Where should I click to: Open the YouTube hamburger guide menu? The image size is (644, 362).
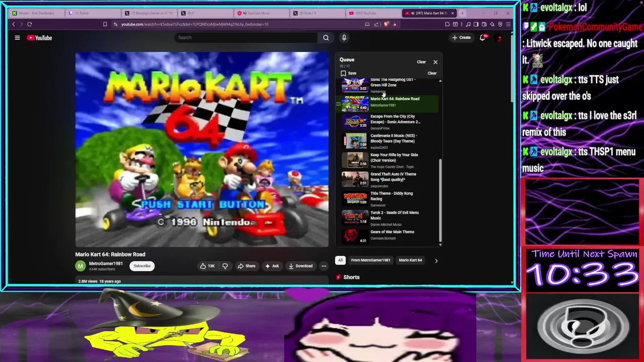pos(17,38)
